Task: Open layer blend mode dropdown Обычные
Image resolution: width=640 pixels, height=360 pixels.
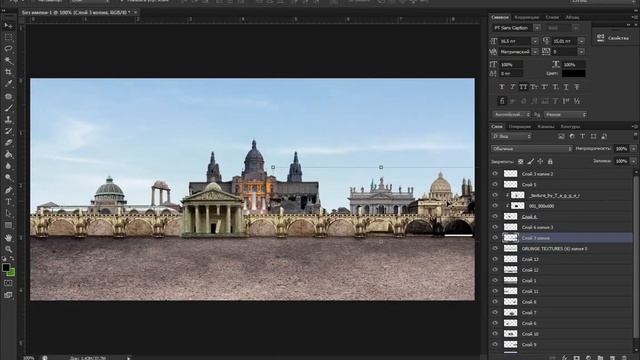Action: coord(531,149)
